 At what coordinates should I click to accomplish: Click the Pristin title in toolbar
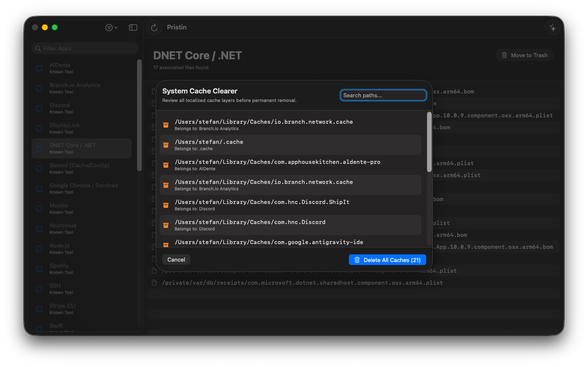click(177, 27)
